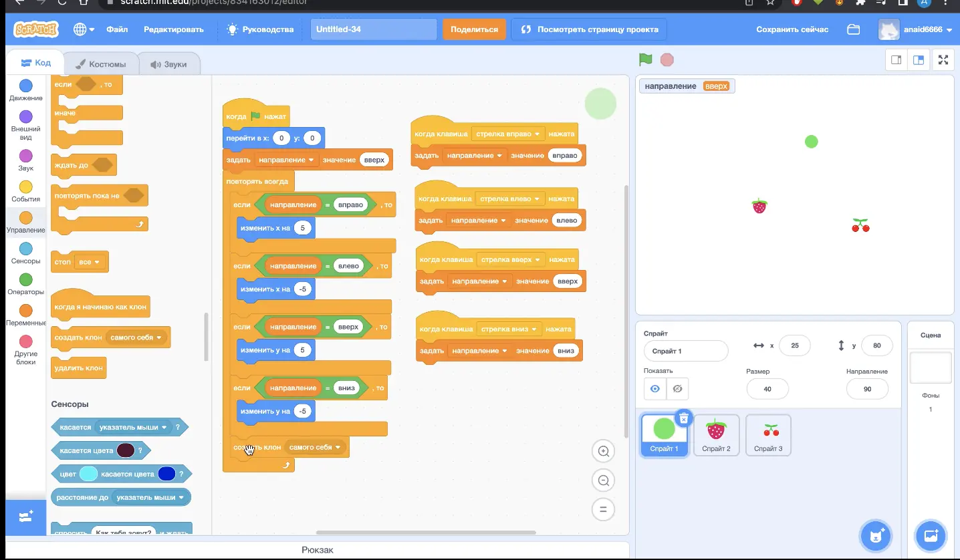
Task: Expand the anaid6666 account menu
Action: [x=916, y=29]
